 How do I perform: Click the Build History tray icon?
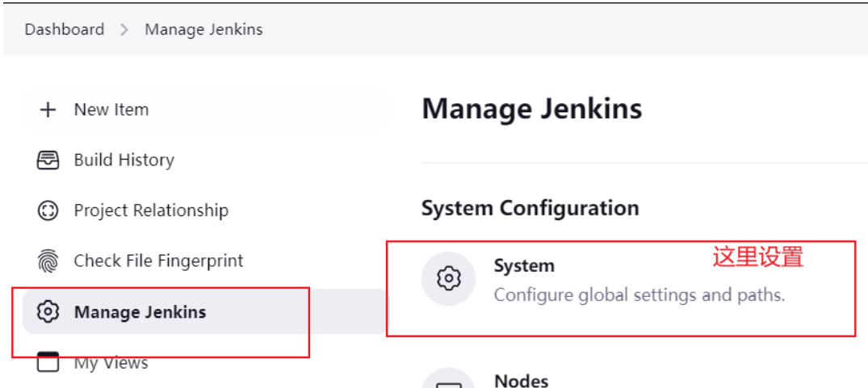(48, 161)
